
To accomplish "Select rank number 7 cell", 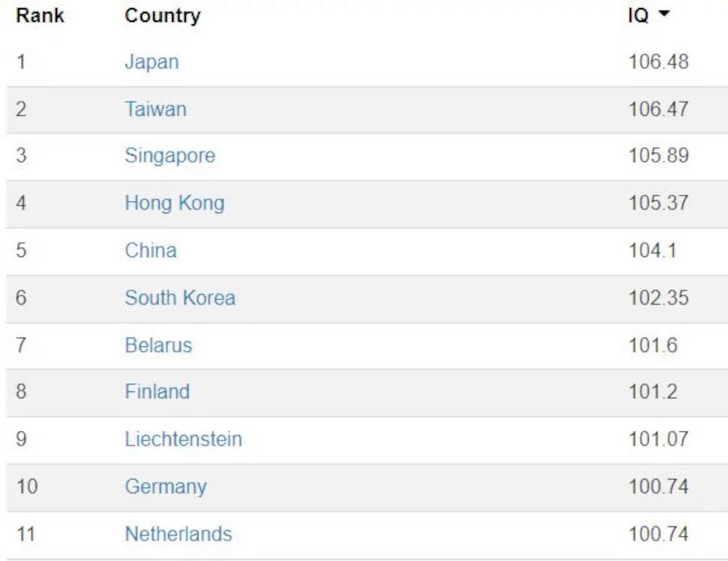I will tap(21, 345).
